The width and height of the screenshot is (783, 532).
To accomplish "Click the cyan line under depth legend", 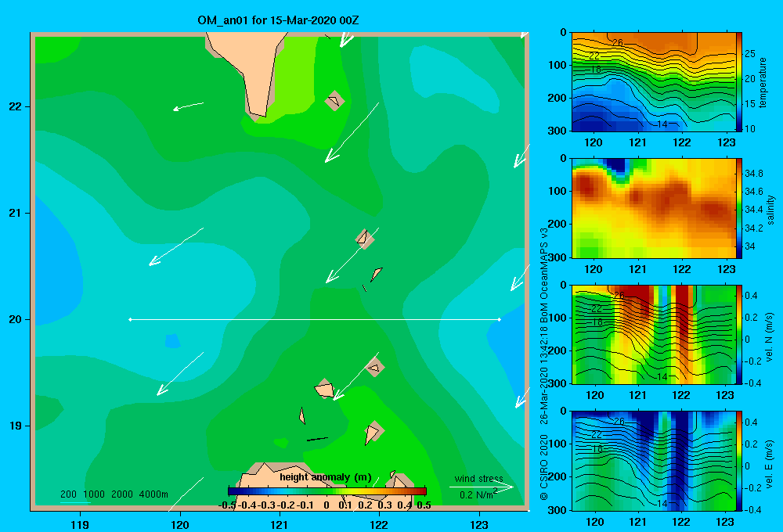I will point(75,502).
